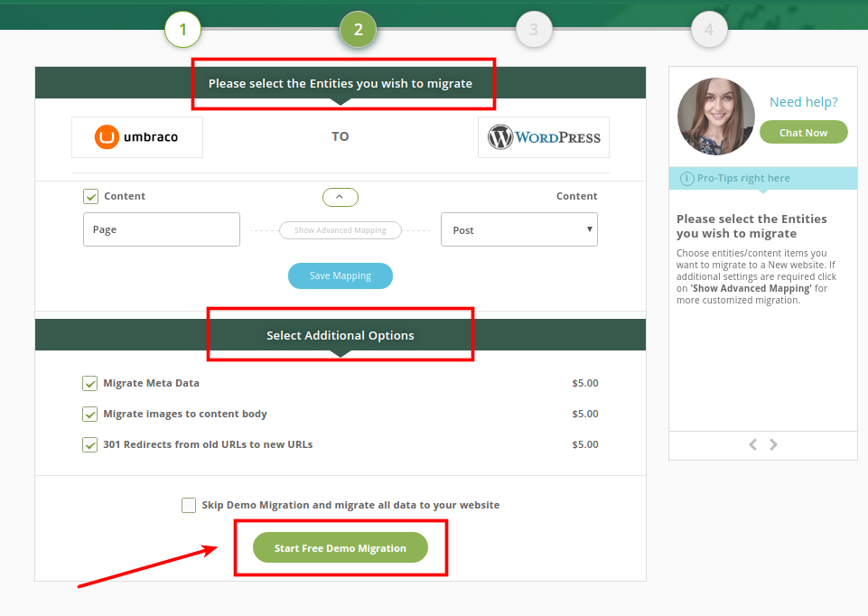Click the Pro-Tips right here banner
Viewport: 868px width, 616px height.
[x=763, y=178]
